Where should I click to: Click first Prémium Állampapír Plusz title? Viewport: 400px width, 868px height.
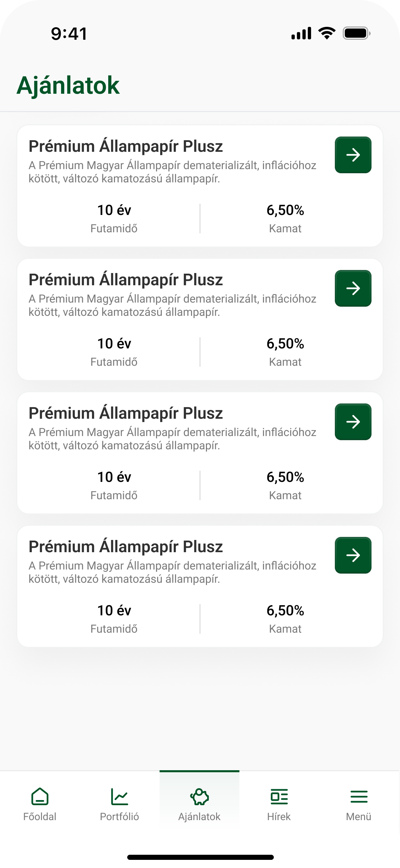126,146
